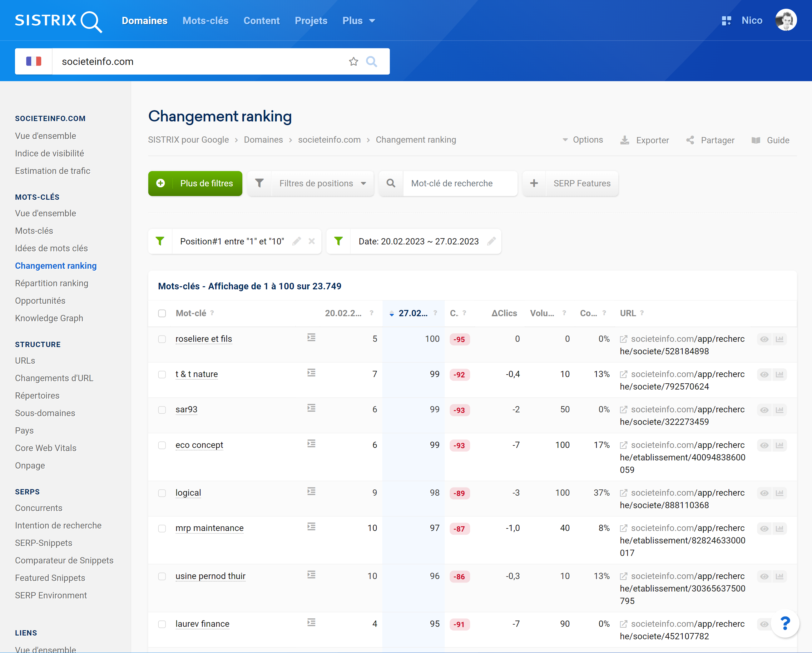Click help mark next to URL column
The height and width of the screenshot is (653, 812).
[642, 313]
